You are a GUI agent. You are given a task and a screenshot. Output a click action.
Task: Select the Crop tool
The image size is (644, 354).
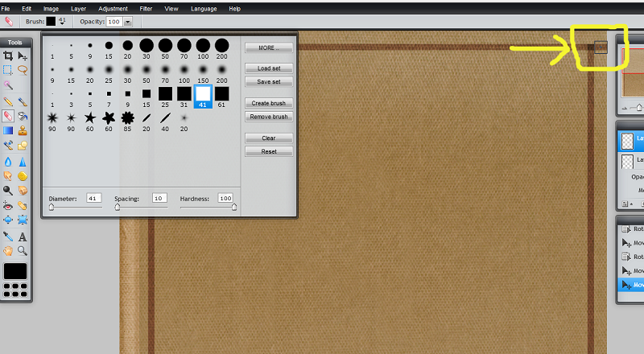click(8, 56)
